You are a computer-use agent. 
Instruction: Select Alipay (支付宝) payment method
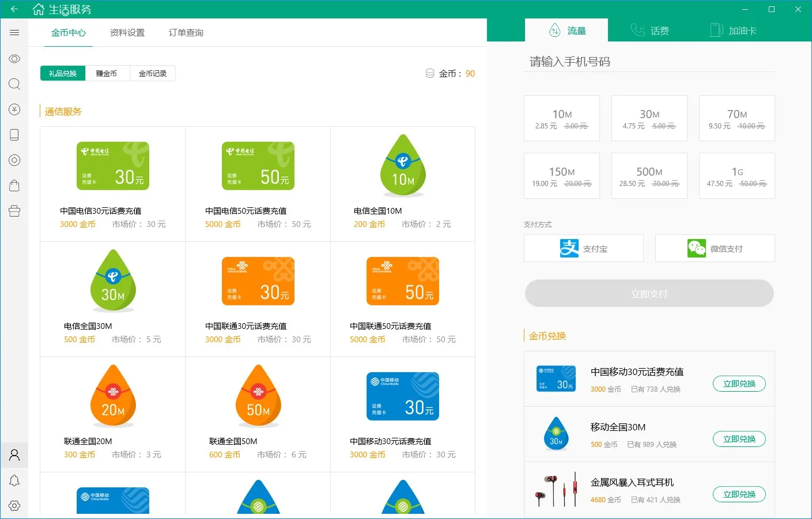click(x=584, y=248)
